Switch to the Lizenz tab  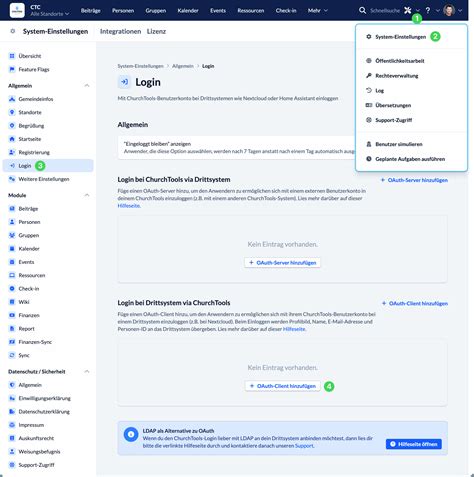(156, 31)
